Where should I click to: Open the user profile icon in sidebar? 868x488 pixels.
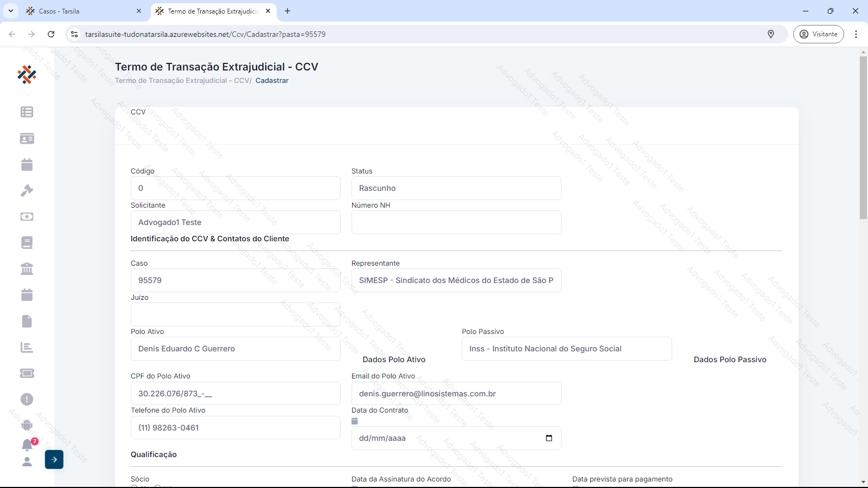27,462
